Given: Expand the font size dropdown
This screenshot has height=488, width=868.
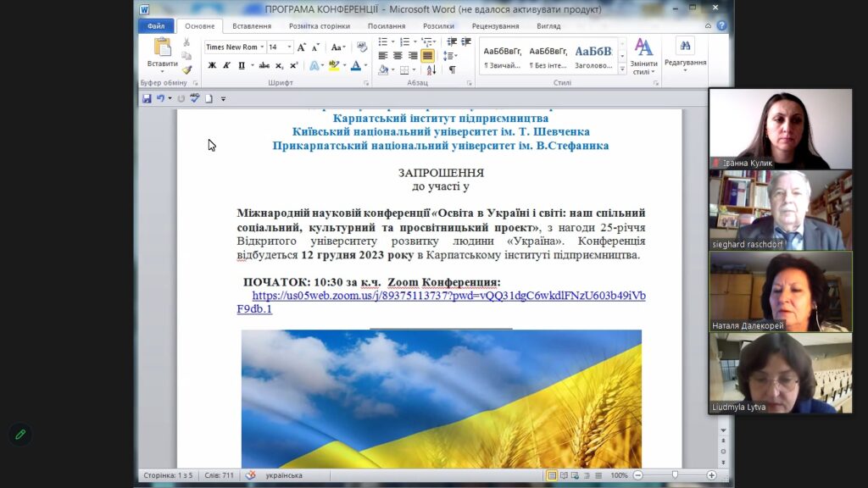Looking at the screenshot, I should pos(290,47).
